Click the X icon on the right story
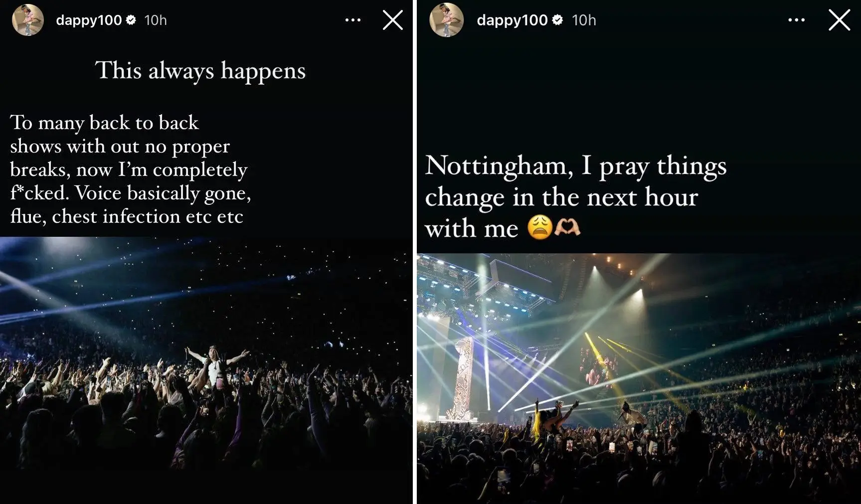This screenshot has width=861, height=504. [x=839, y=20]
